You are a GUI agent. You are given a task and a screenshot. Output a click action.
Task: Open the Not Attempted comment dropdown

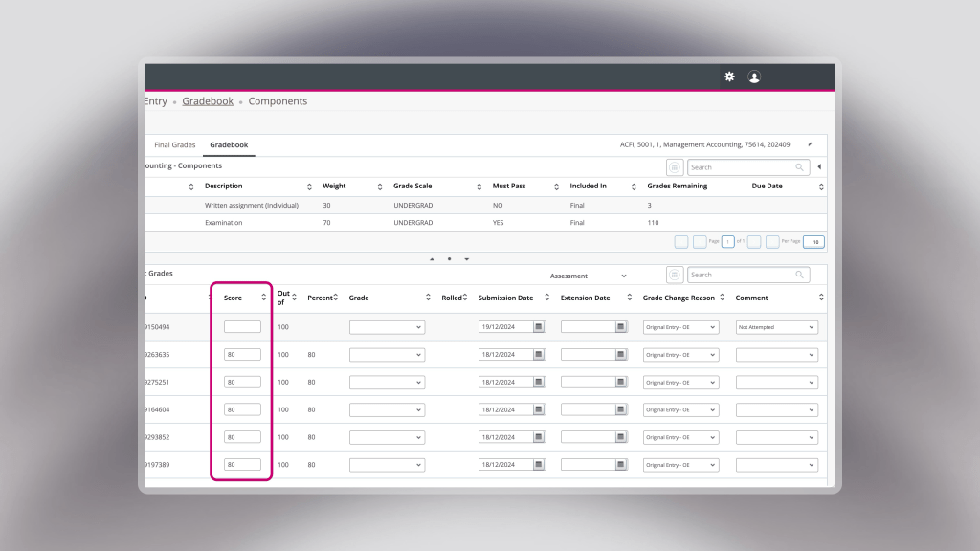[x=777, y=327]
